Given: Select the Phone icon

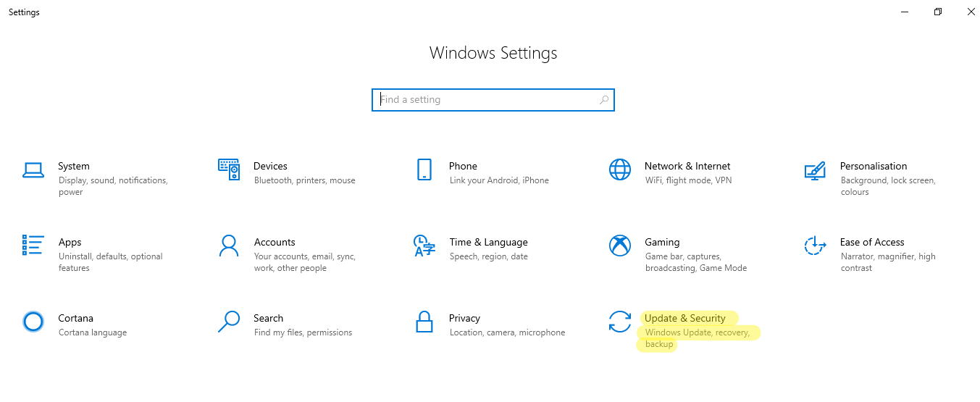Looking at the screenshot, I should pyautogui.click(x=424, y=170).
